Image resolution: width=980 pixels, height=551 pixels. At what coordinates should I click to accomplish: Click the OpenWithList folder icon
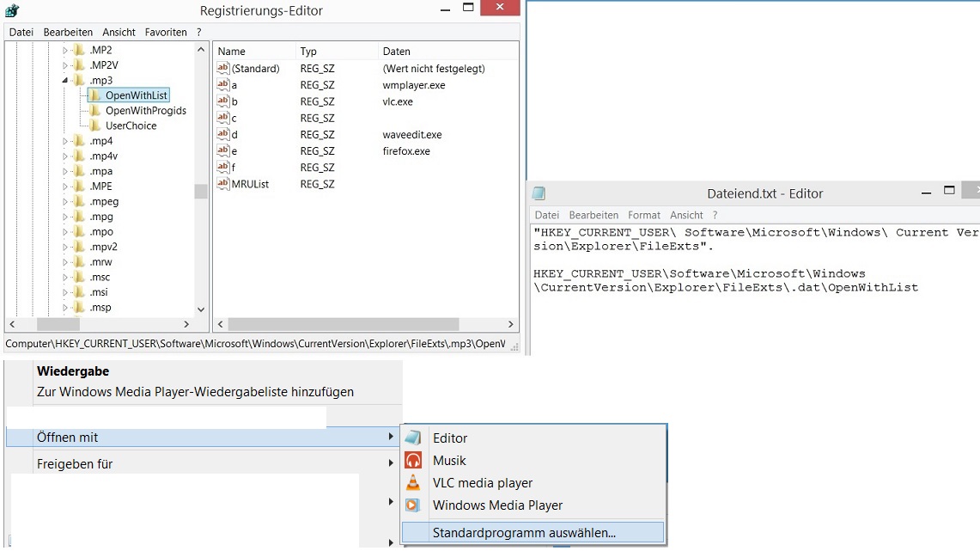click(95, 95)
